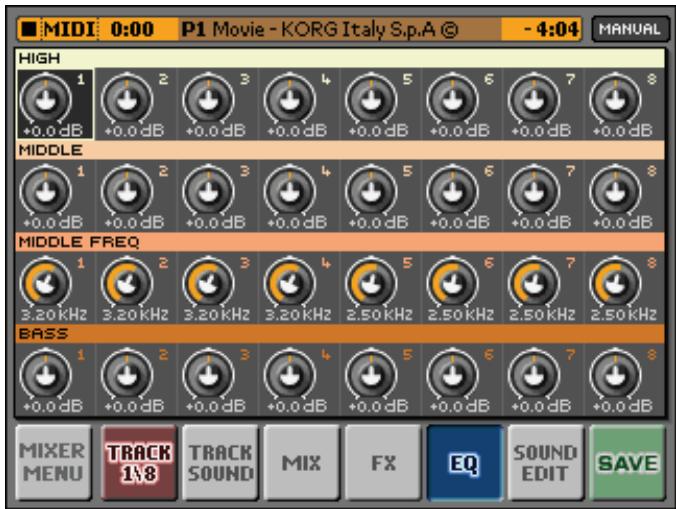Select the BASS knob for track 4
676x509 pixels.
pos(290,375)
